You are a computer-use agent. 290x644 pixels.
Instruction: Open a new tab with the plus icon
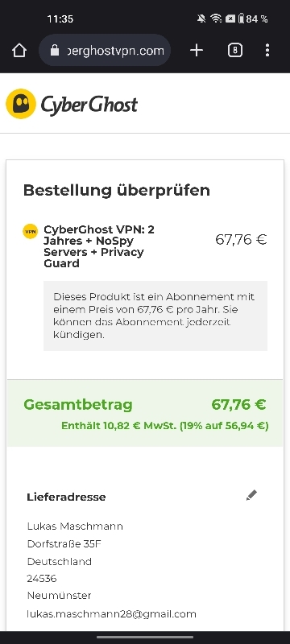coord(197,51)
